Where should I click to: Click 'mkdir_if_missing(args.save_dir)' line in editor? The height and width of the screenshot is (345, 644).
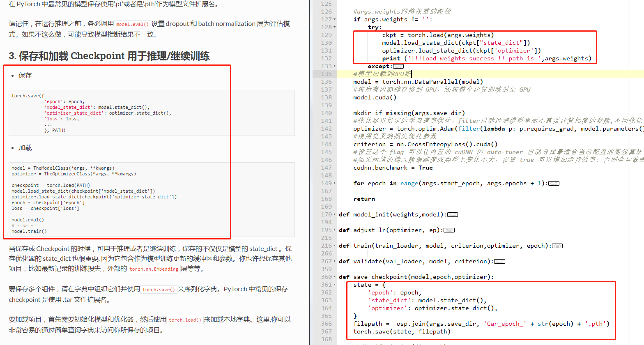tap(409, 113)
